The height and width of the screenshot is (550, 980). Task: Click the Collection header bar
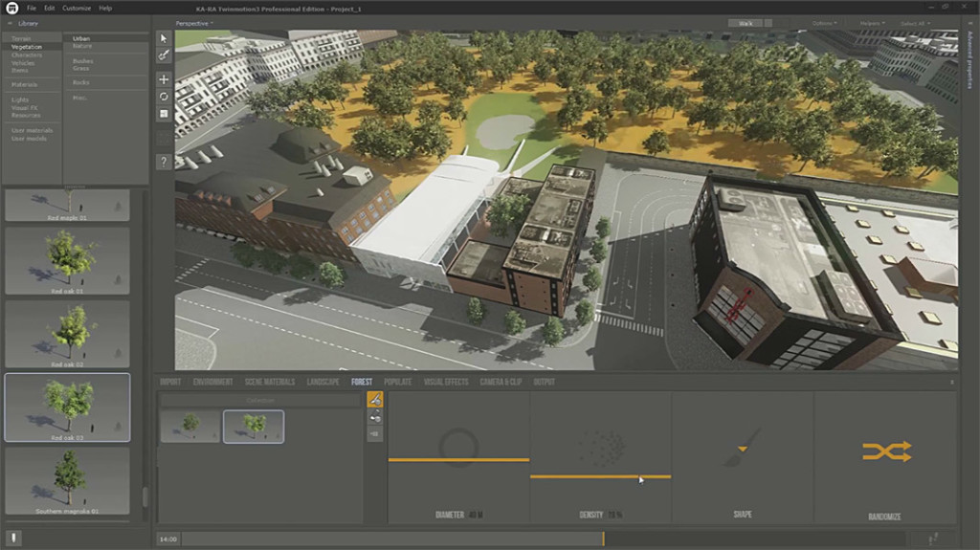point(260,400)
